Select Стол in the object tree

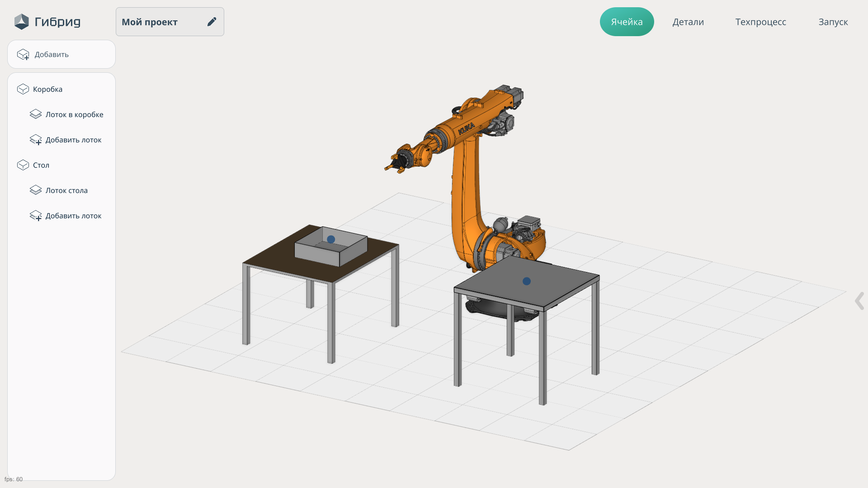(41, 165)
